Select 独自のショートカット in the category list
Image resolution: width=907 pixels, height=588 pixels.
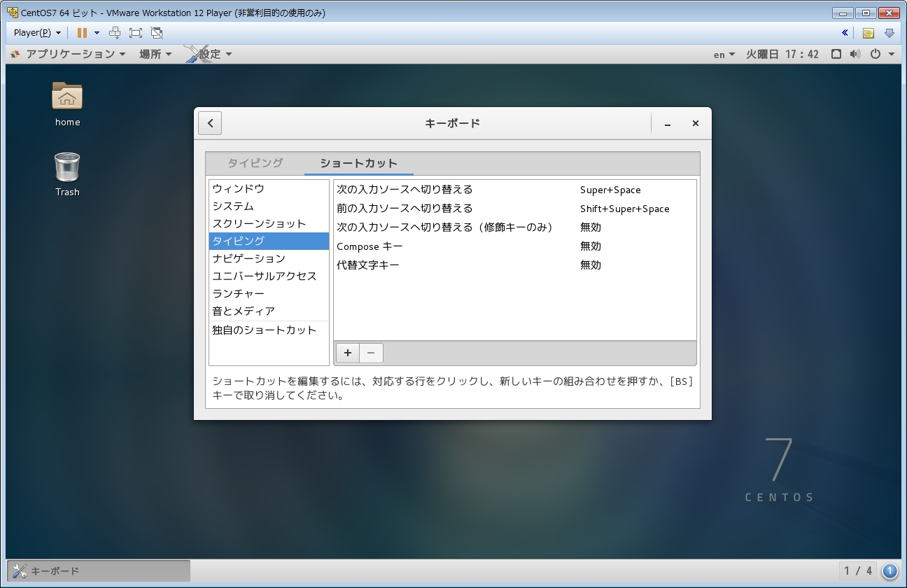click(x=265, y=330)
